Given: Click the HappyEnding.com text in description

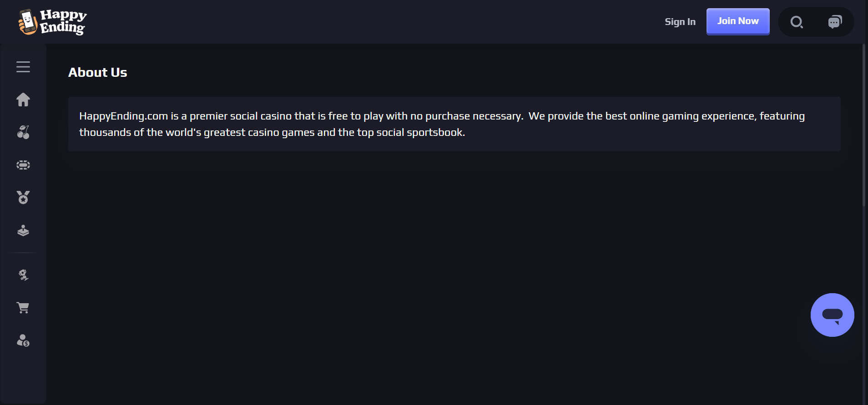Looking at the screenshot, I should click(x=123, y=116).
